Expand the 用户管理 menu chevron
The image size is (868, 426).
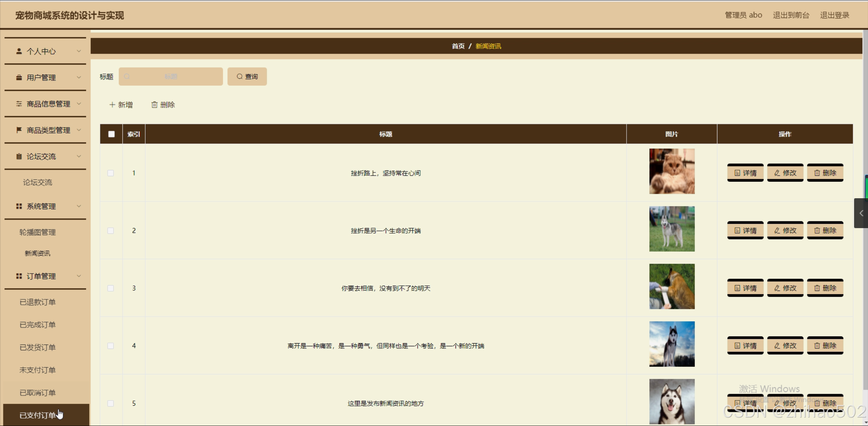point(79,77)
